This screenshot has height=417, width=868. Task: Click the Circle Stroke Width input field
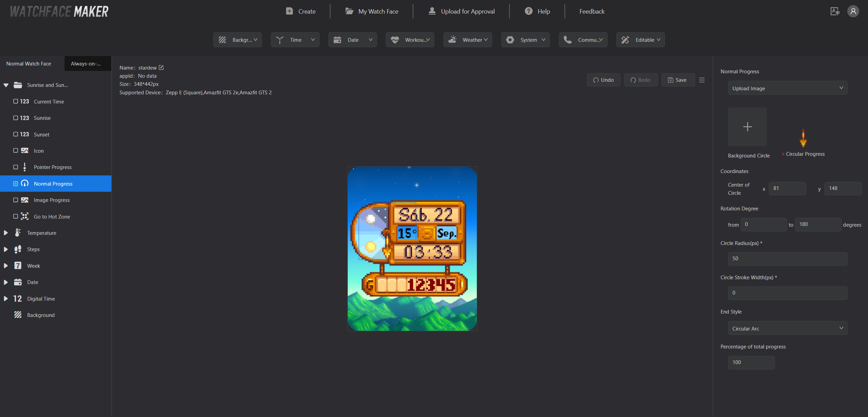tap(788, 293)
